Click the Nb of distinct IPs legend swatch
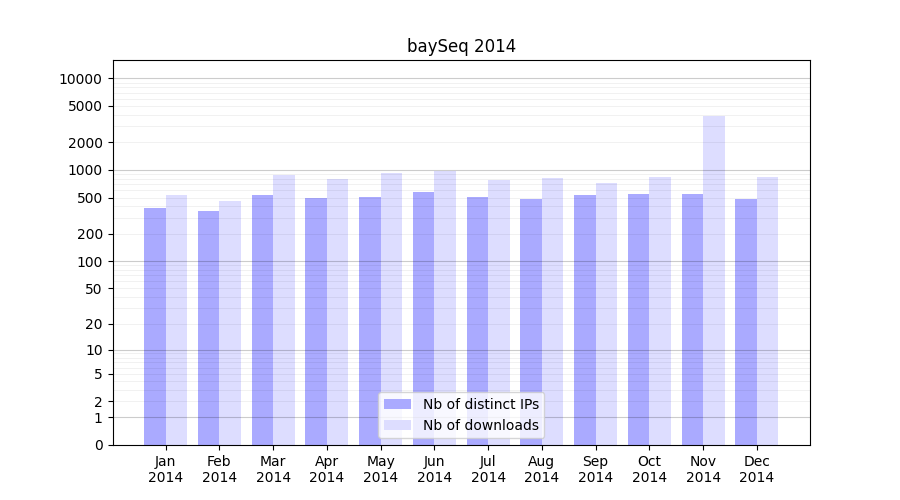This screenshot has width=900, height=500. (398, 404)
